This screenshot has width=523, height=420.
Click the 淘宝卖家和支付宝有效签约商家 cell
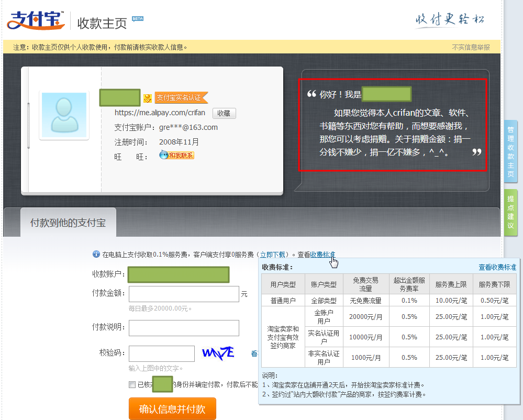click(x=283, y=337)
